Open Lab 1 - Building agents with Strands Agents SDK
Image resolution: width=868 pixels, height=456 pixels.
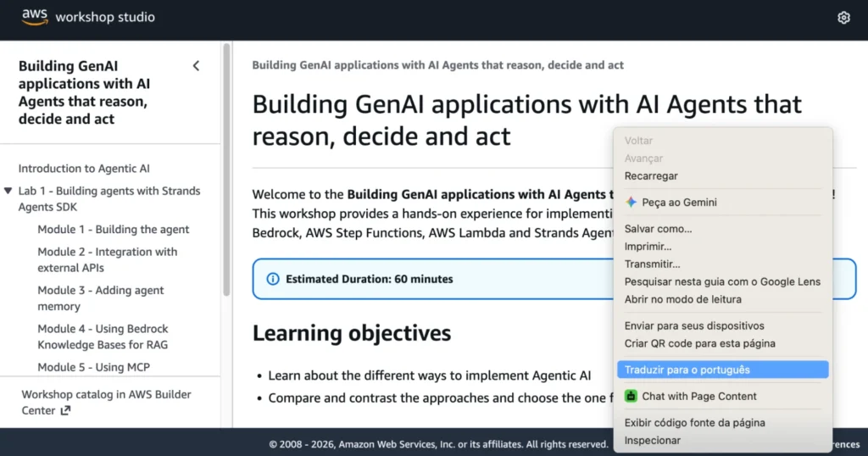(x=109, y=198)
